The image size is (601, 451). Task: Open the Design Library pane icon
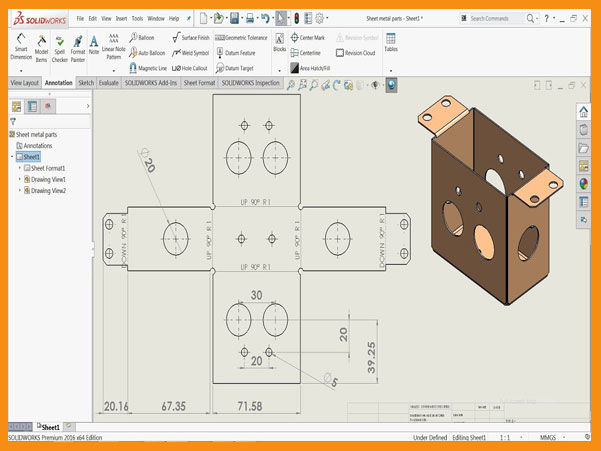[x=583, y=130]
